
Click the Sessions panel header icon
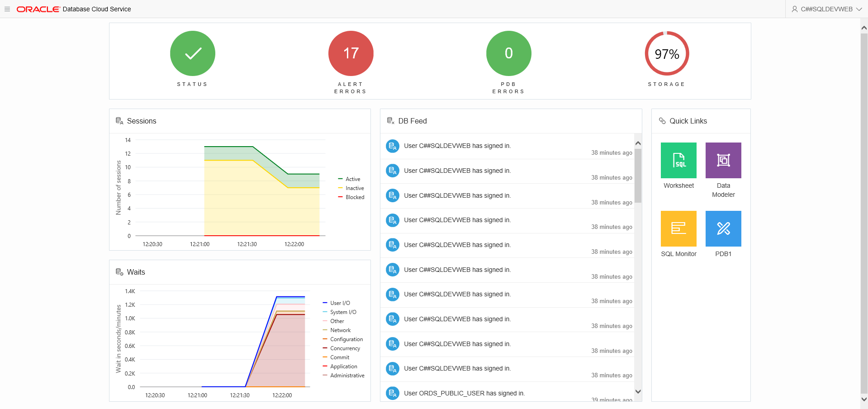[x=119, y=121]
